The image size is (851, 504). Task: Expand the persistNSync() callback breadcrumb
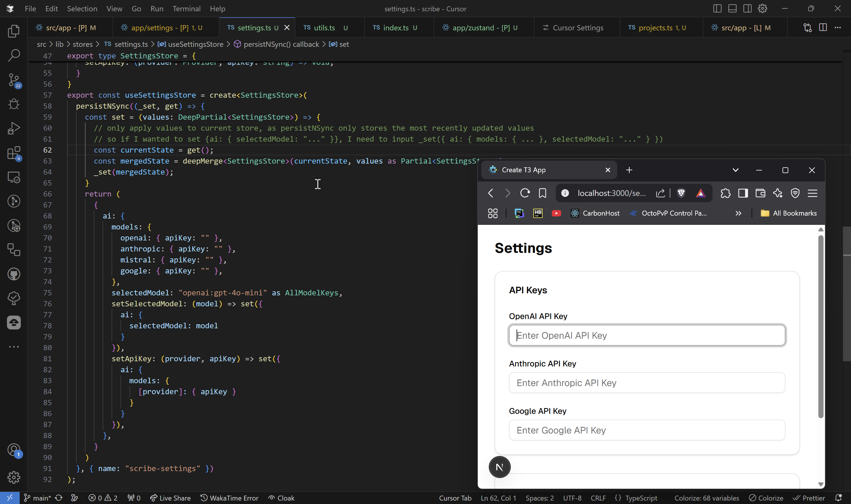coord(281,44)
